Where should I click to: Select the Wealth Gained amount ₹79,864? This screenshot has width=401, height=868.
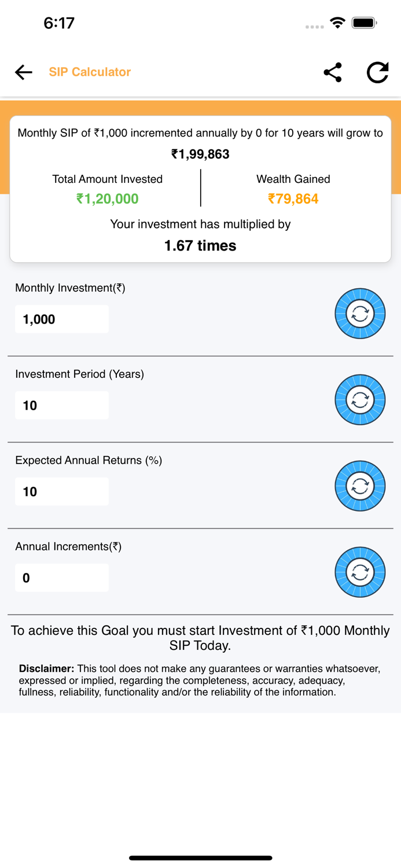[x=293, y=198]
